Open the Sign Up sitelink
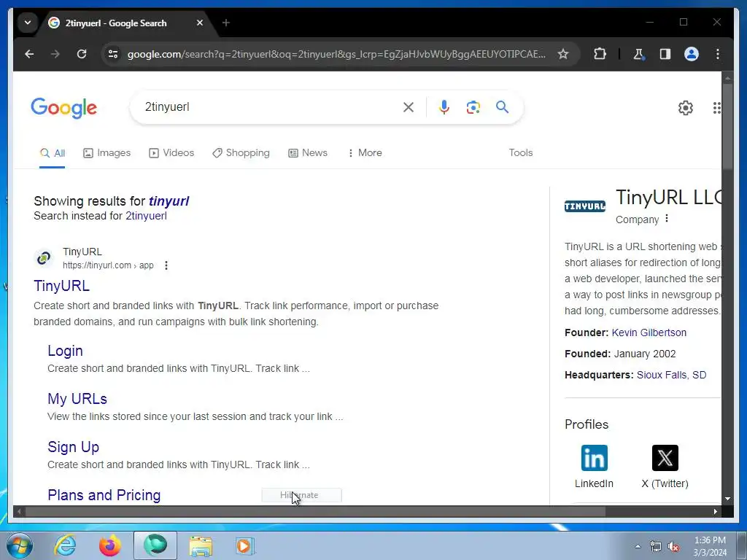Screen dimensions: 747x560 click(x=74, y=447)
